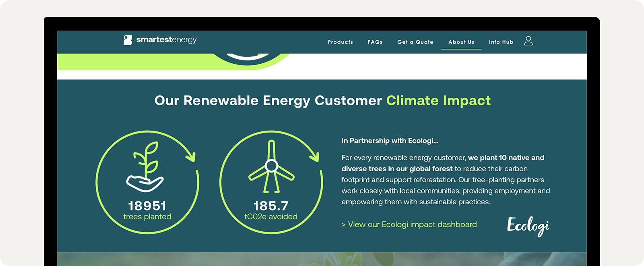Click the SmartestEnergy logo
The image size is (644, 266).
click(160, 40)
